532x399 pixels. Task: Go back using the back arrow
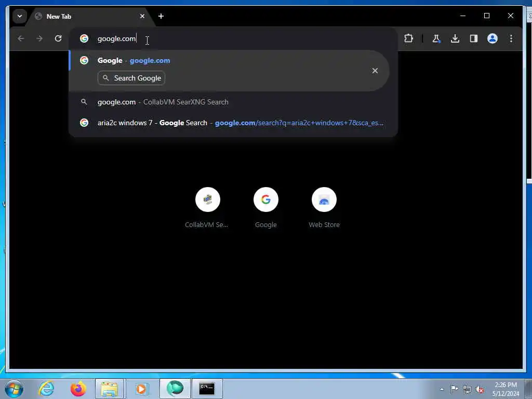point(21,38)
